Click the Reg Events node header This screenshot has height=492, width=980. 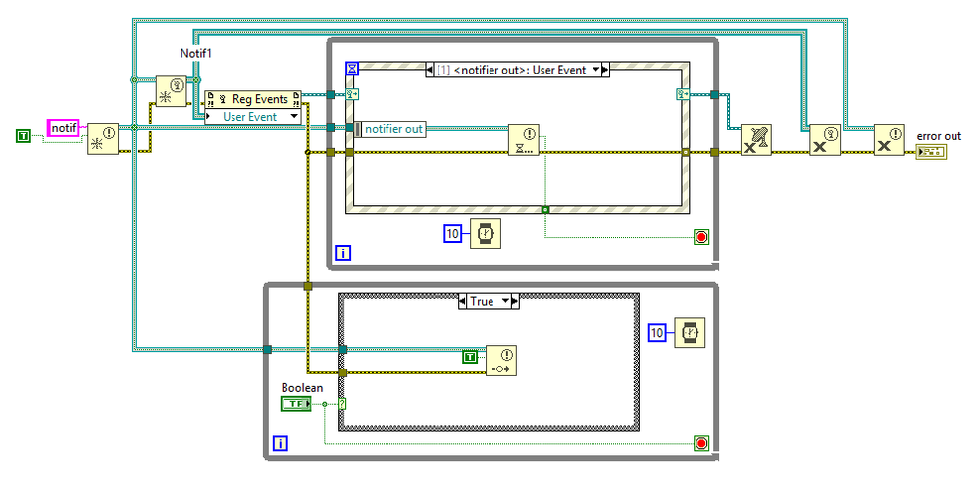coord(253,99)
